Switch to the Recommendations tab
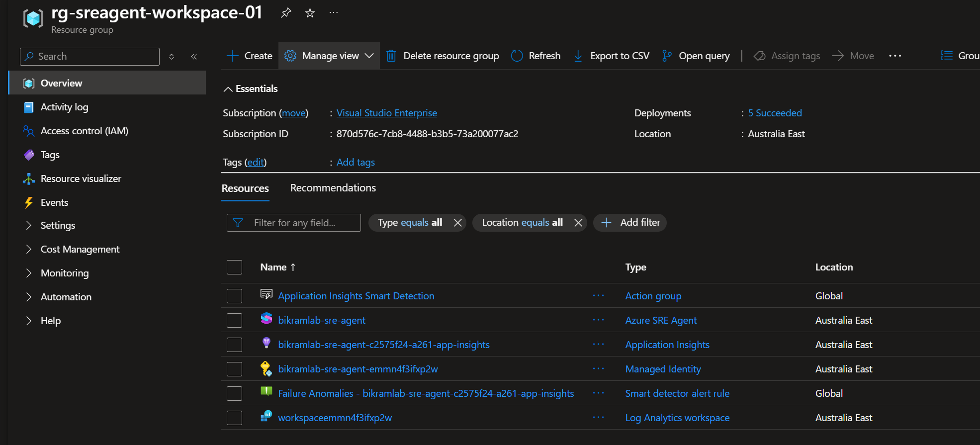 coord(333,188)
